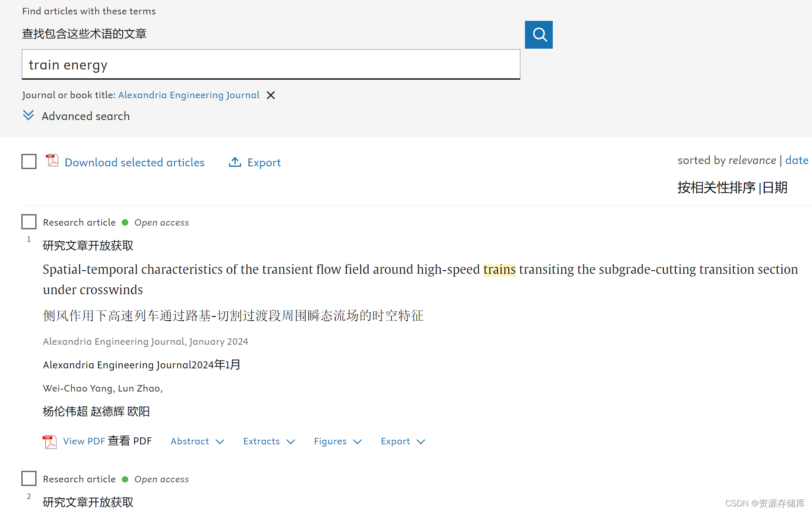Remove the Alexandria Engineering Journal filter
This screenshot has height=512, width=812.
[x=271, y=95]
